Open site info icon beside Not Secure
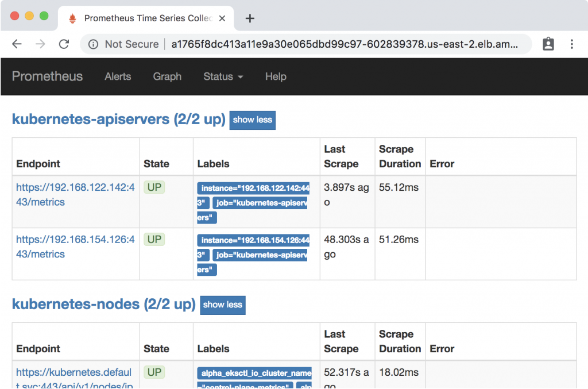This screenshot has height=389, width=588. point(93,44)
